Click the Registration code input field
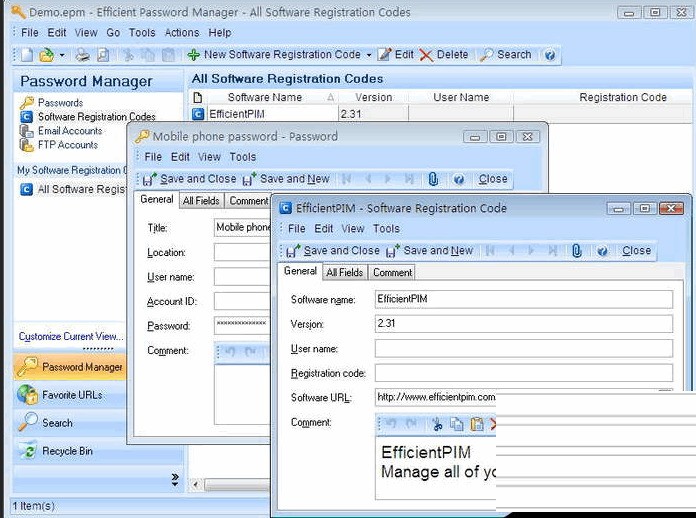 click(x=524, y=373)
